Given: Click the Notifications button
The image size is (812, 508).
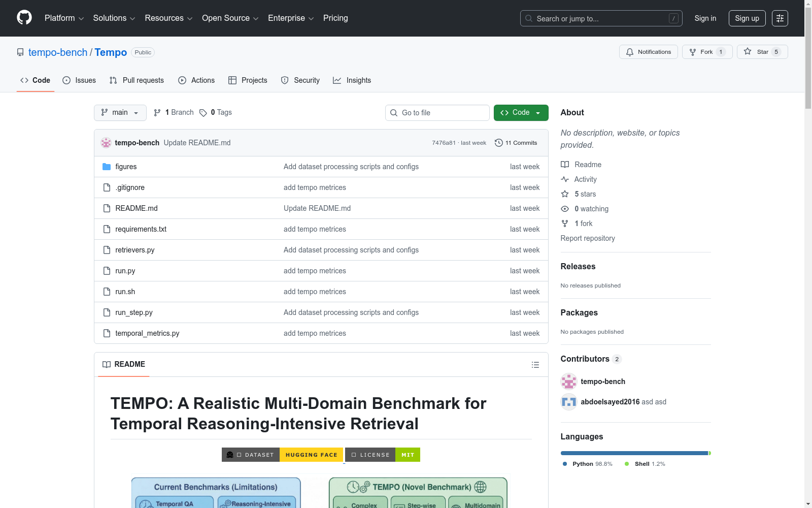Looking at the screenshot, I should 649,52.
